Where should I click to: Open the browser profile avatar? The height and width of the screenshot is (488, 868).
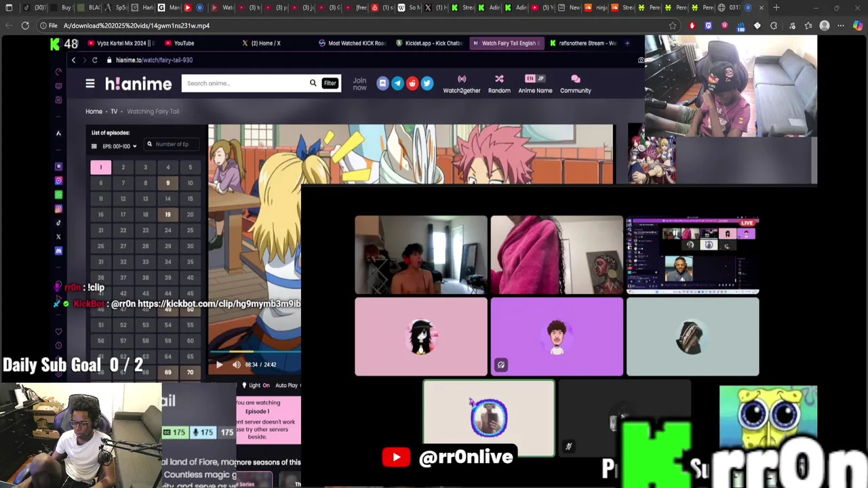pos(825,26)
